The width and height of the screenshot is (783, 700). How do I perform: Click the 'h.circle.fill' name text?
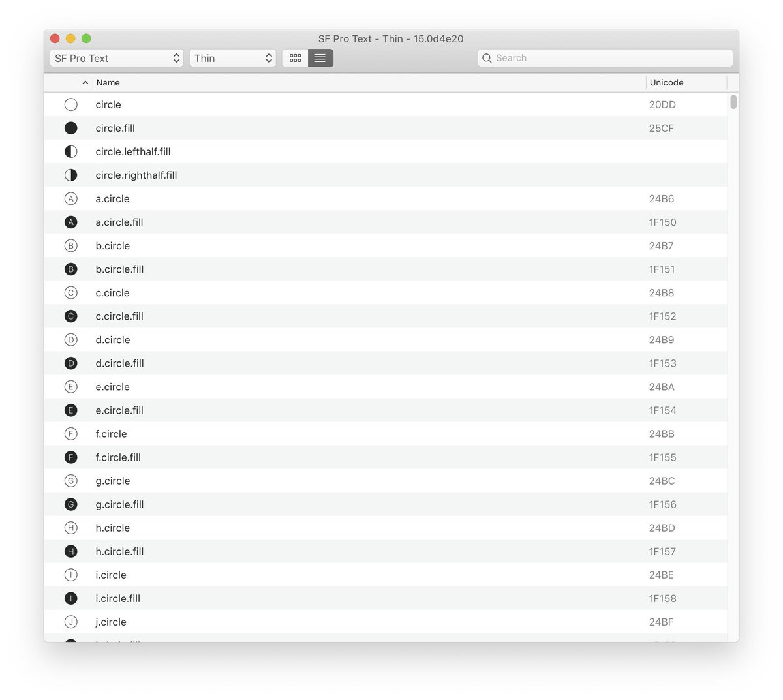point(119,551)
